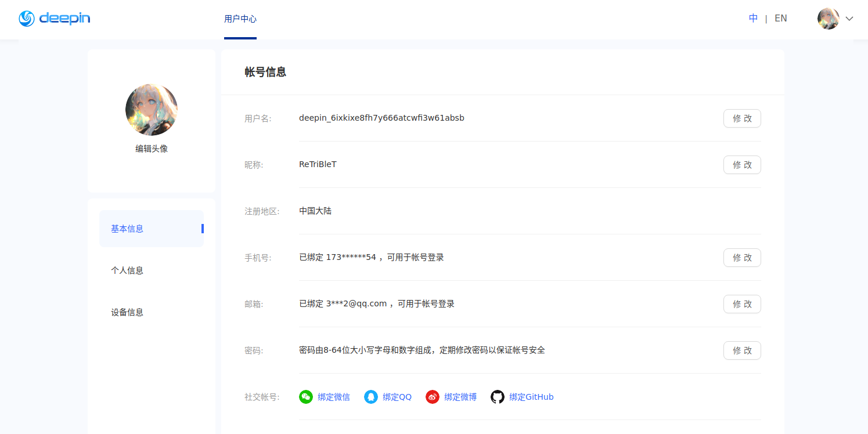Click 修改 next to 昵称

coord(742,165)
